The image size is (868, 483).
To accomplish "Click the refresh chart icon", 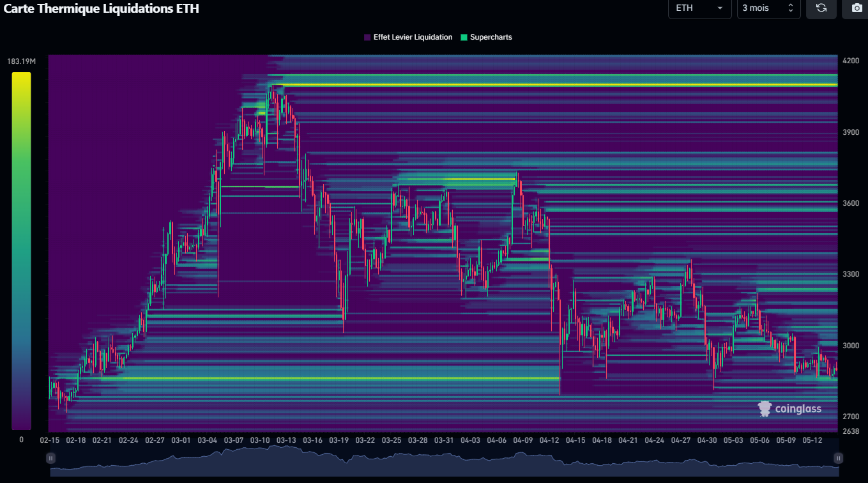I will coord(821,9).
